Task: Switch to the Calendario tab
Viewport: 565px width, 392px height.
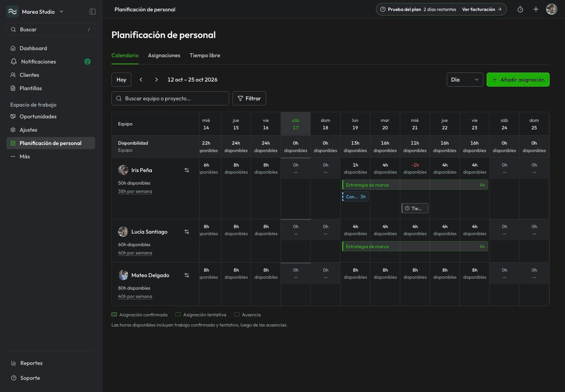Action: point(125,56)
